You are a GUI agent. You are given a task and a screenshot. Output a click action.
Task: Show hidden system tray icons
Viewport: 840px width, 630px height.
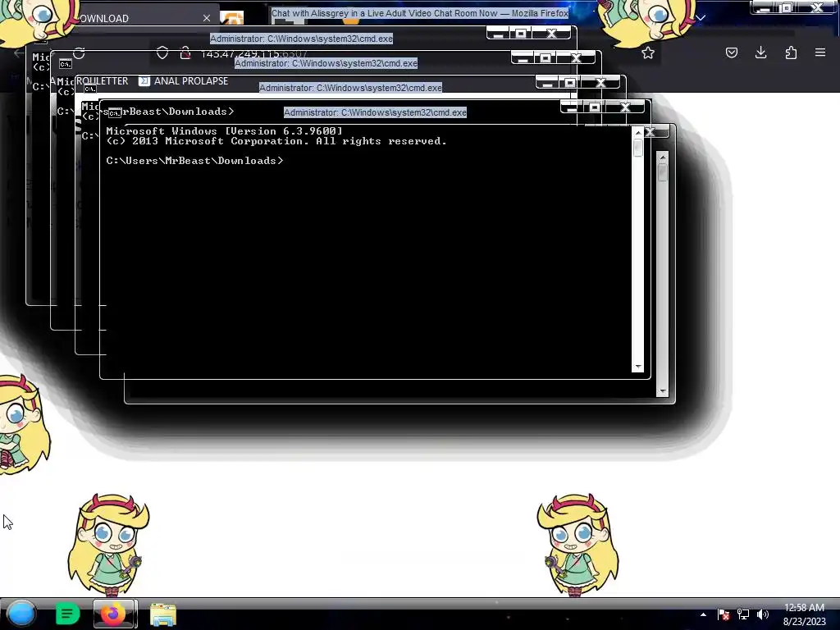click(x=703, y=615)
